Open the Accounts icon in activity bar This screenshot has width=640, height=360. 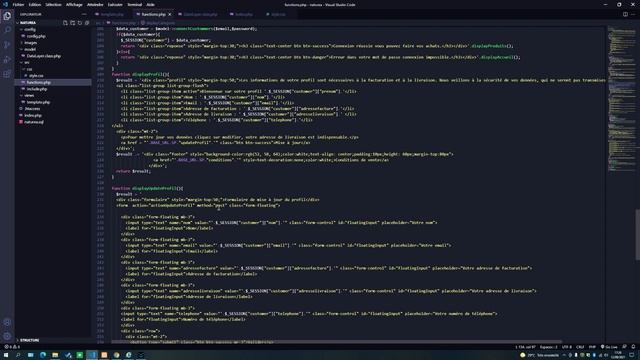pos(7,322)
